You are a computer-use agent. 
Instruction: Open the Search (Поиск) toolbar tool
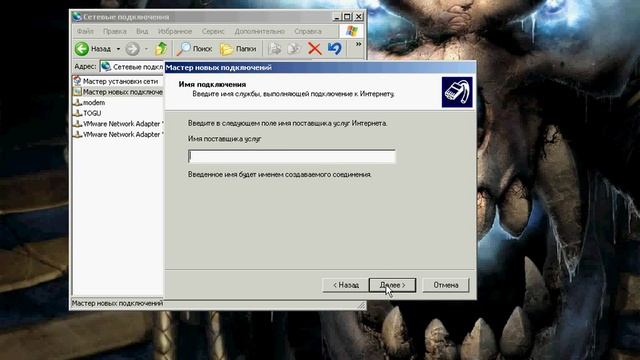click(195, 49)
